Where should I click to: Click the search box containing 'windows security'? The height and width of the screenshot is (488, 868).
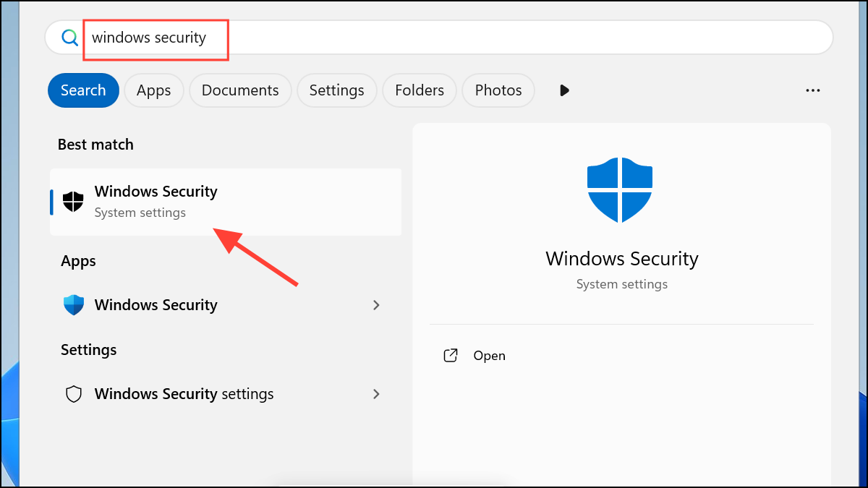coord(439,38)
